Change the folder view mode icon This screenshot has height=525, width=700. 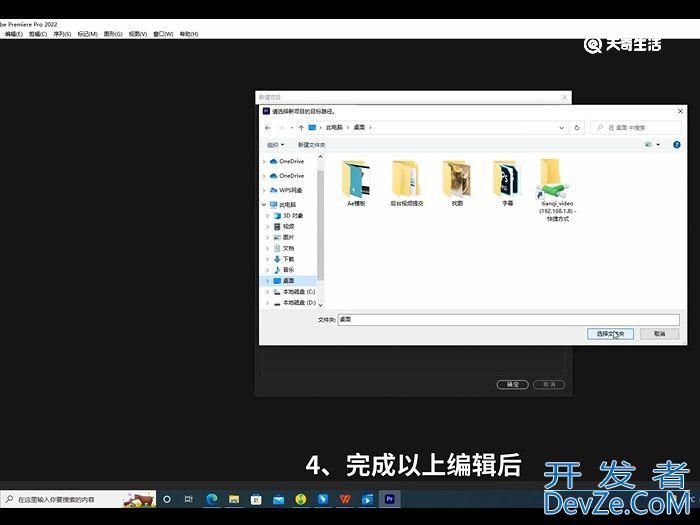point(648,145)
